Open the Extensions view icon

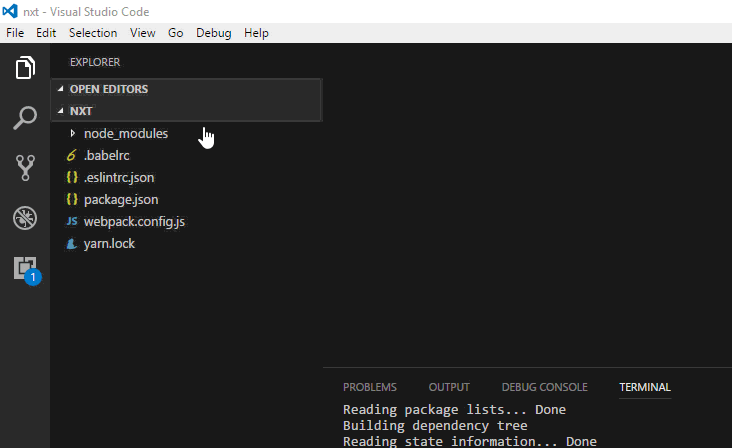tap(25, 267)
